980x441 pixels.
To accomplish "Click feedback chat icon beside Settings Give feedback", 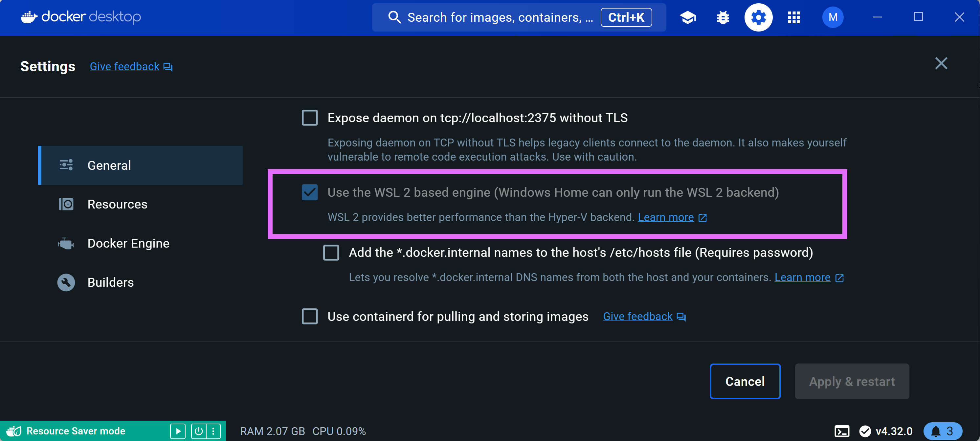I will click(168, 67).
